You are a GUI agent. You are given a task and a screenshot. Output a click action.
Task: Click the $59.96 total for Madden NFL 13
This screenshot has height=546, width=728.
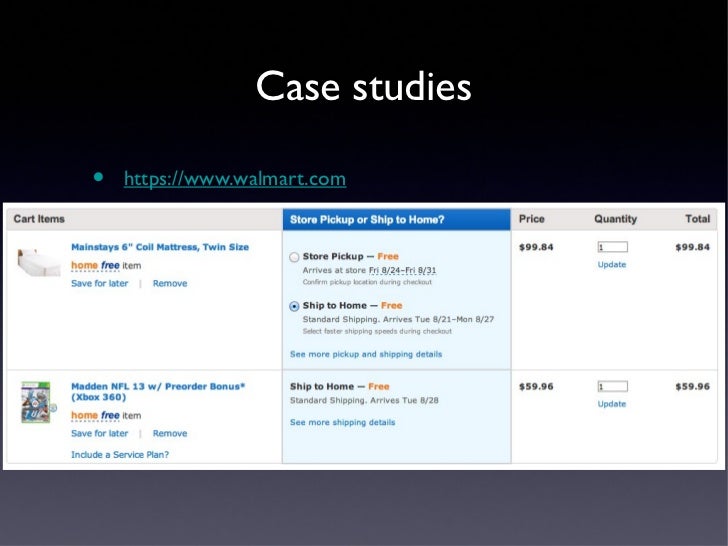point(692,386)
